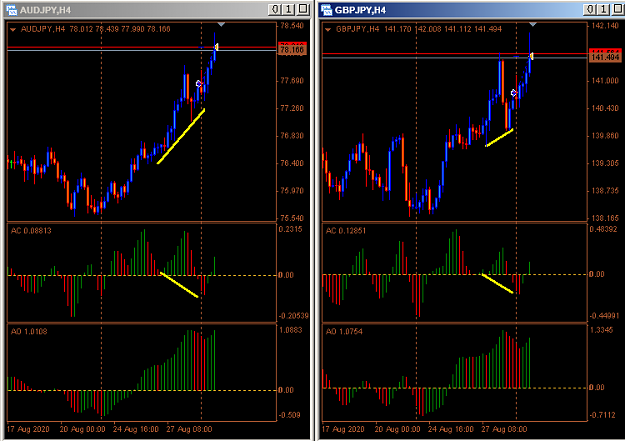625x441 pixels.
Task: Maximize the AUDJPY,H4 chart window
Action: click(289, 9)
